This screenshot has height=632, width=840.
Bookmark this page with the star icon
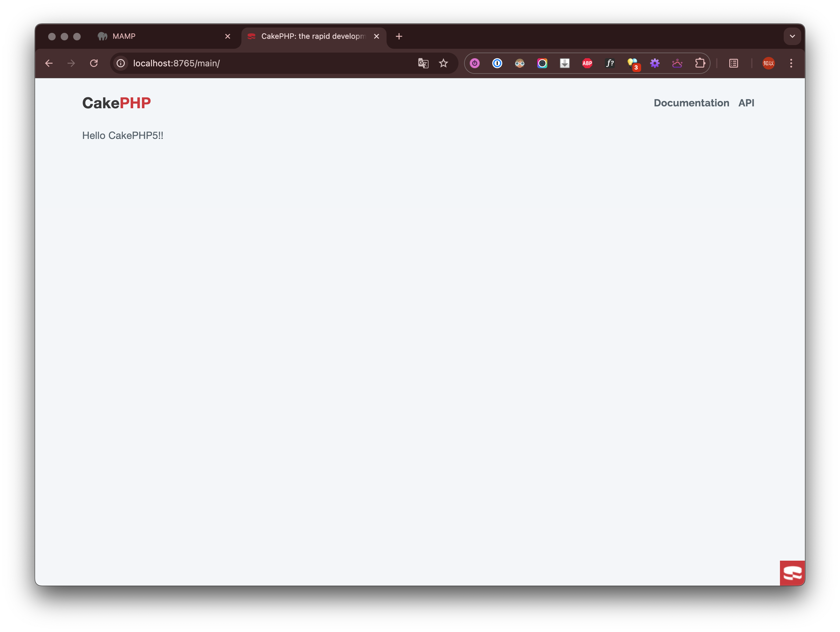tap(443, 64)
